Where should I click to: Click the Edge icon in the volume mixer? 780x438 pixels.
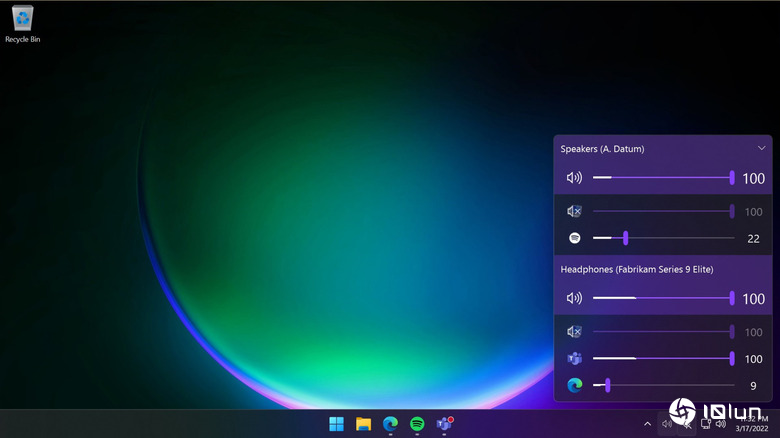575,385
